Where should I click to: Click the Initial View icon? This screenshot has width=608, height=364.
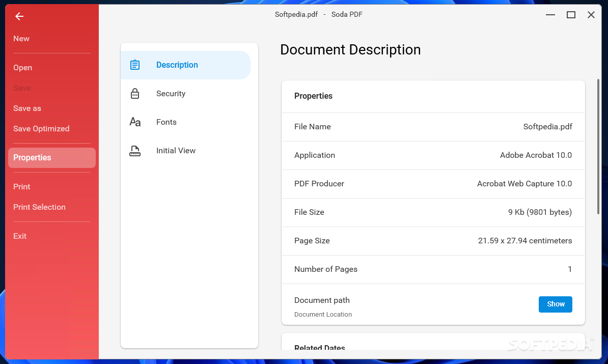[135, 151]
